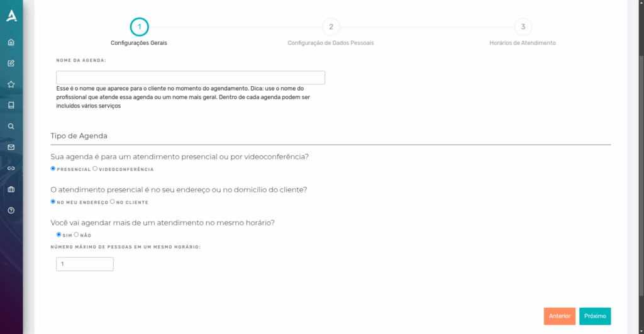Open the search magnifier sidebar icon

pos(11,126)
